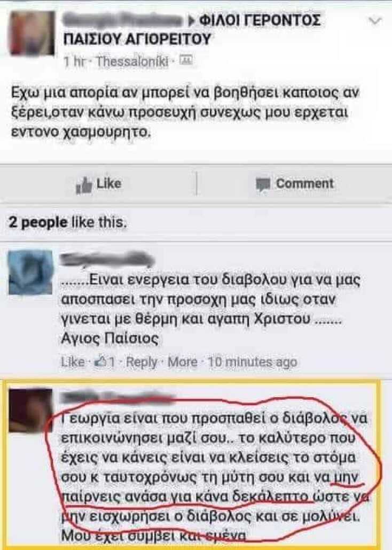Open the first commenter's blurred name
This screenshot has height=550, width=392.
[x=107, y=259]
